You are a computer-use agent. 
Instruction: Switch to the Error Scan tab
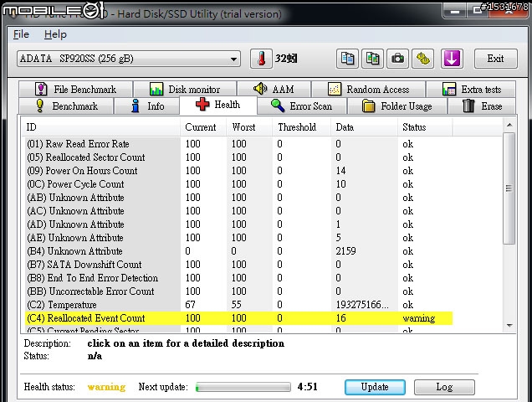coord(302,106)
